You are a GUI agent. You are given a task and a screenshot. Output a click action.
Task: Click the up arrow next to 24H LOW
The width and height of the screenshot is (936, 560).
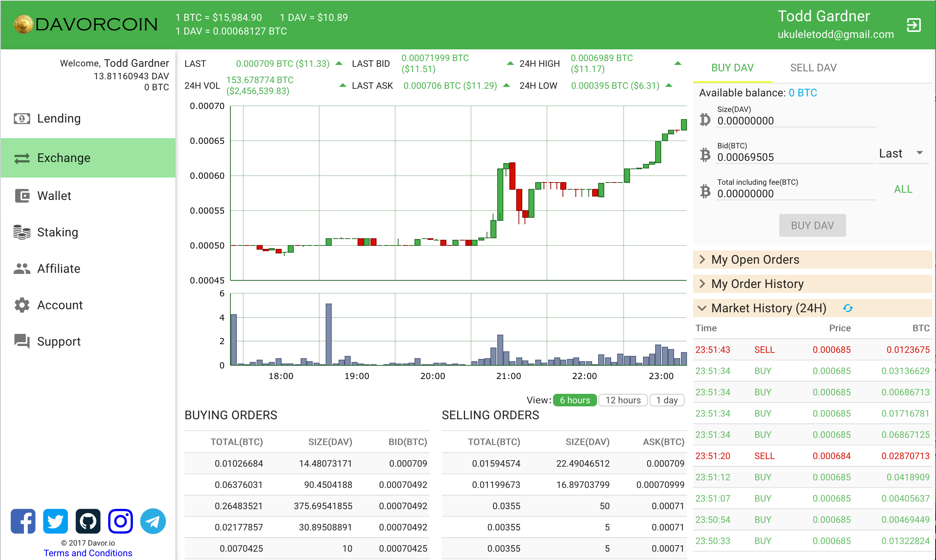point(669,85)
